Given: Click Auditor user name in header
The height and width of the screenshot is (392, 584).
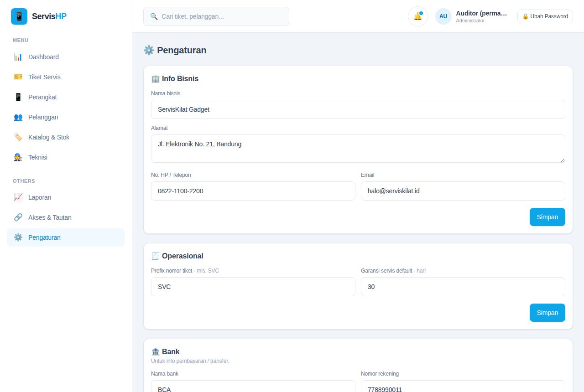Looking at the screenshot, I should click(481, 13).
